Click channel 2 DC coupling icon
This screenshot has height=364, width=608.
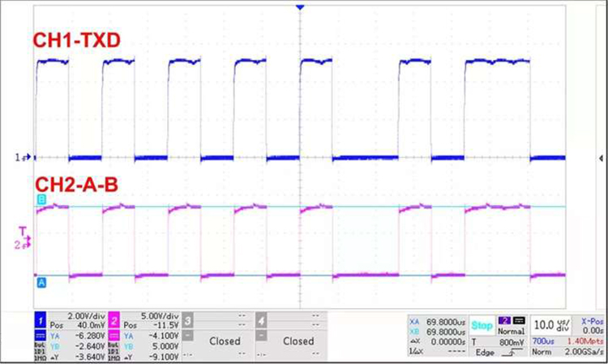[114, 336]
